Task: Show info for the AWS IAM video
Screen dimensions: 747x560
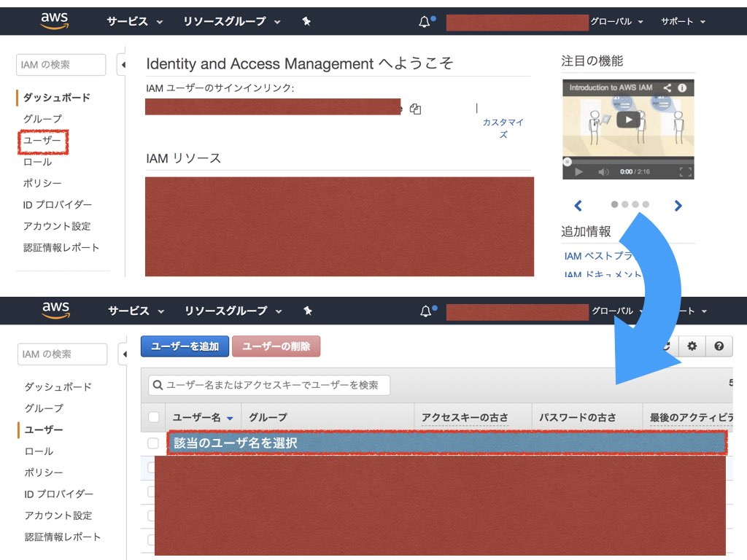Action: [x=682, y=87]
